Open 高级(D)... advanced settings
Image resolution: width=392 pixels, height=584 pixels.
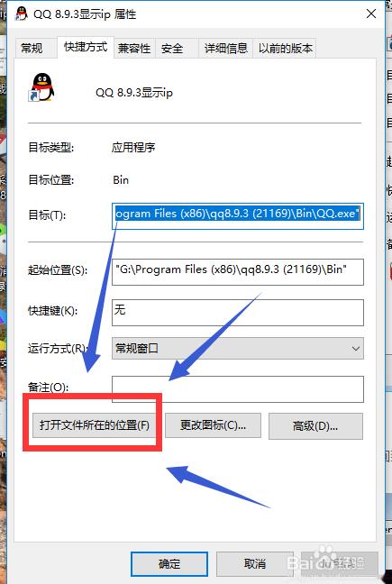tap(315, 425)
